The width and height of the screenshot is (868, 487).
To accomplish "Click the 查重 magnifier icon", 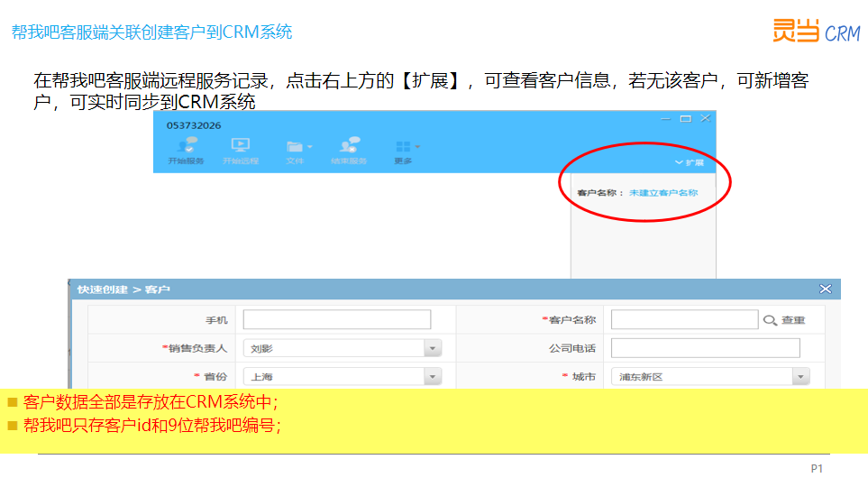I will point(770,320).
